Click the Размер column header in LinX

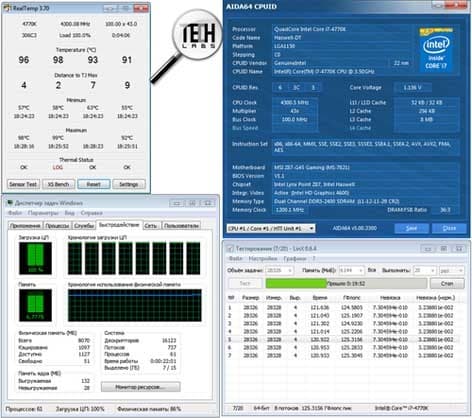[251, 297]
